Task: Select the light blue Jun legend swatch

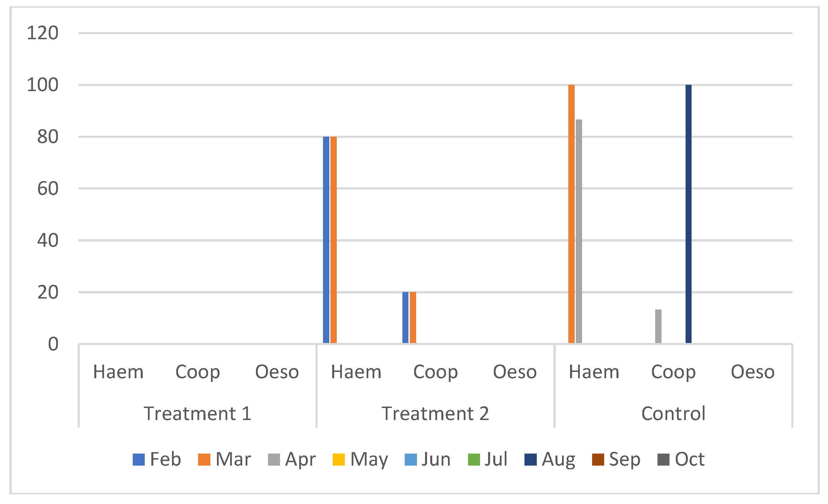Action: pyautogui.click(x=411, y=460)
